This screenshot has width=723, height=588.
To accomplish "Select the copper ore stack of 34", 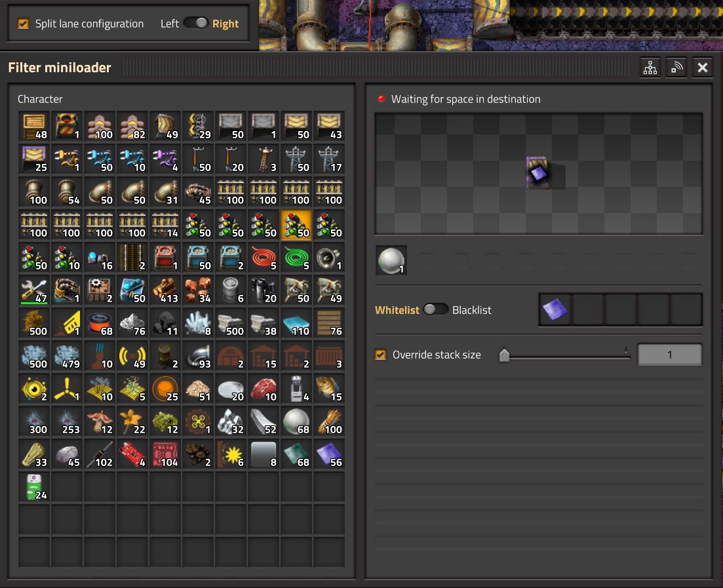I will coord(198,290).
